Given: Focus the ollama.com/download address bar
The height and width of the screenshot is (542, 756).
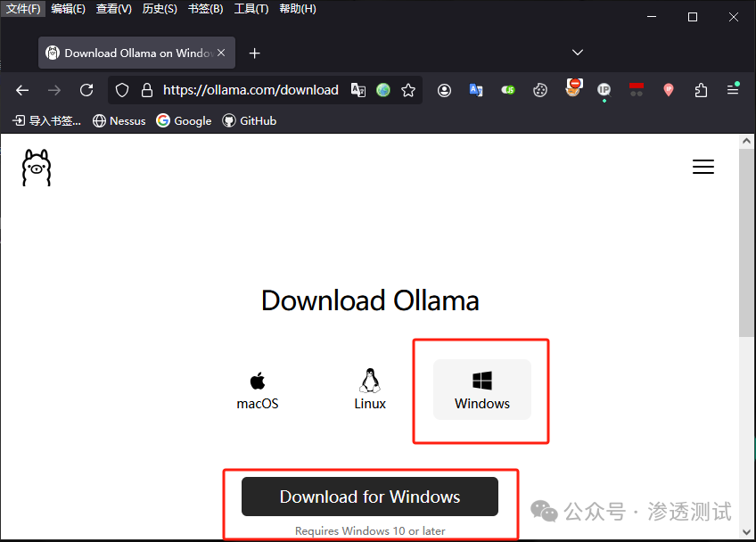Looking at the screenshot, I should 251,90.
